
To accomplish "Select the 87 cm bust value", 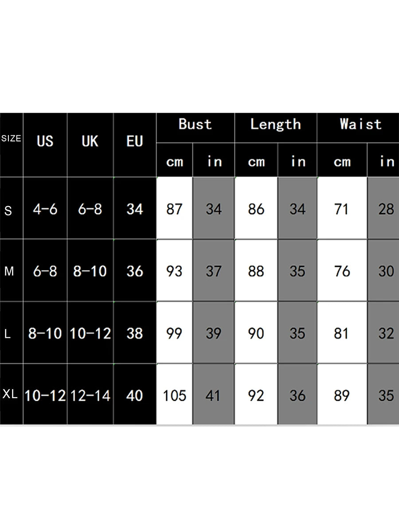I will tap(175, 209).
